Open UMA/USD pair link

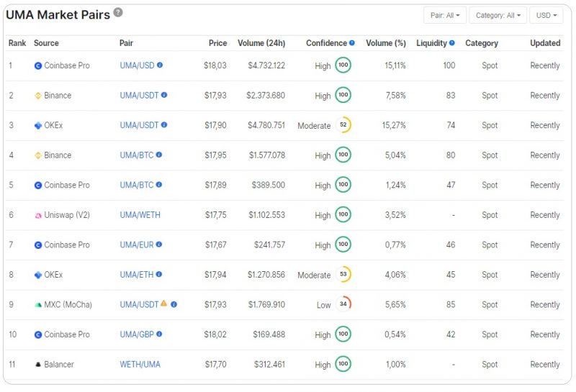(137, 65)
